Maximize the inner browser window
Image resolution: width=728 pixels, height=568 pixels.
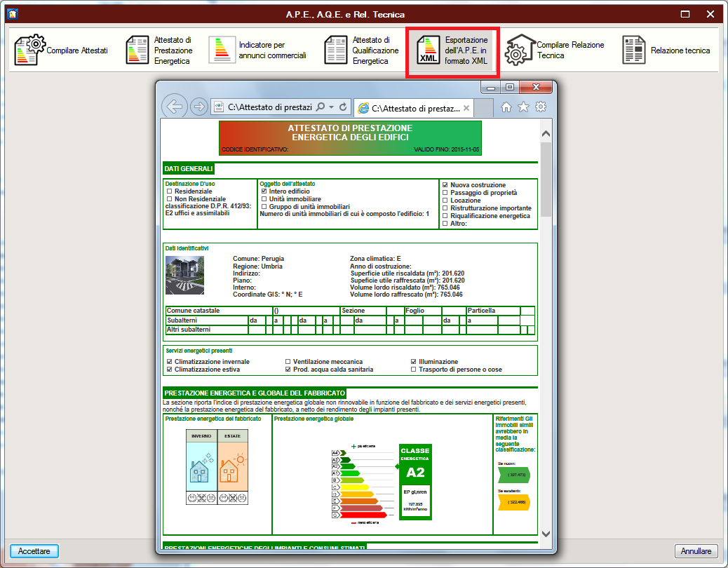coord(510,87)
